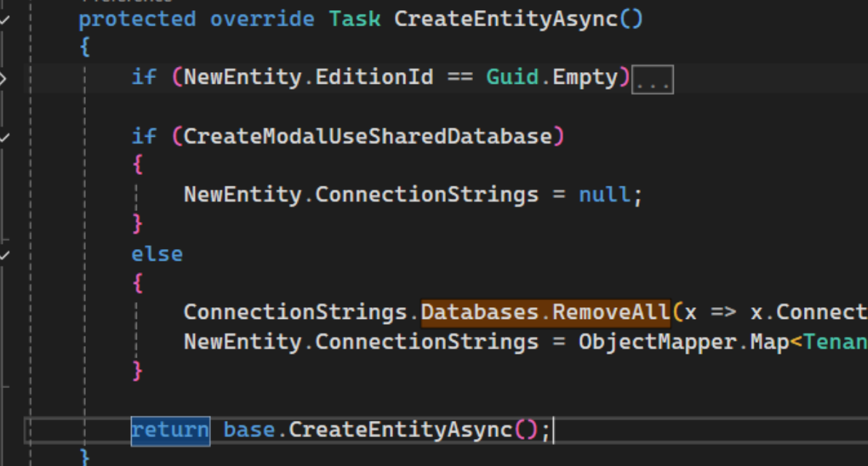Screen dimensions: 868x466
Task: Click the collapsed code ellipsis box
Action: point(652,79)
